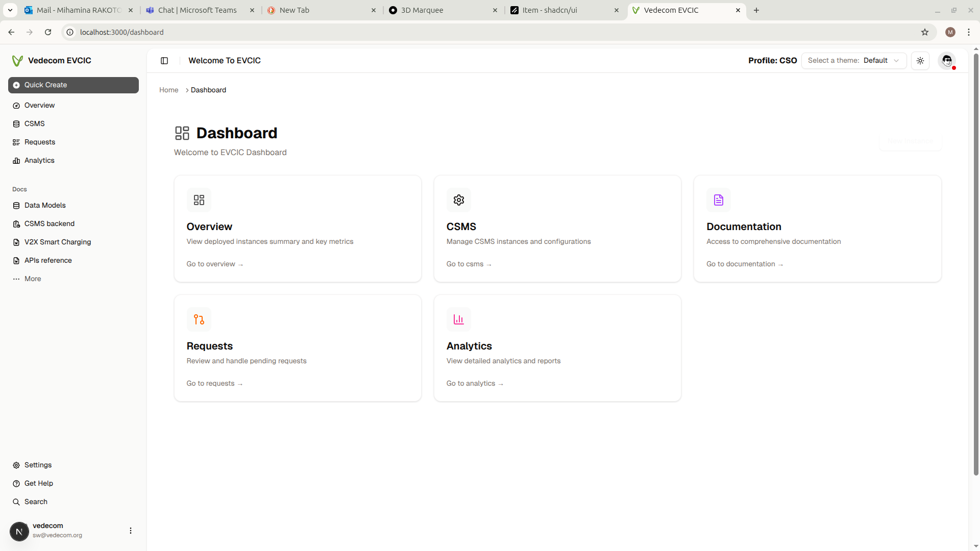Open vedecom user options menu
The image size is (980, 551).
[131, 531]
